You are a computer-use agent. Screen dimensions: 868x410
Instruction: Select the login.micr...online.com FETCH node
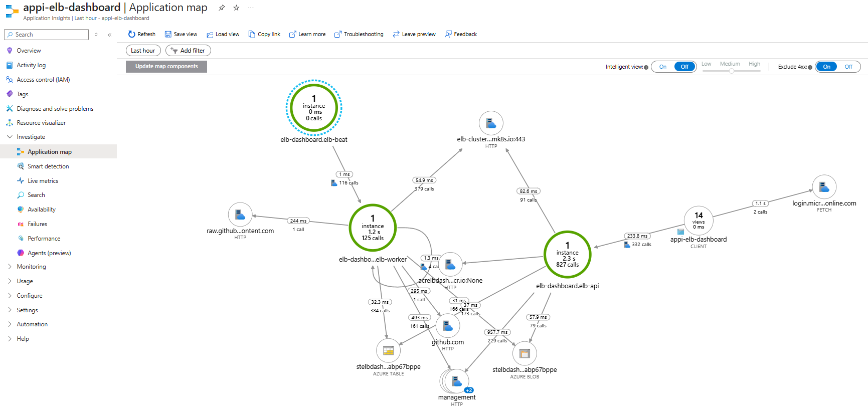point(824,187)
